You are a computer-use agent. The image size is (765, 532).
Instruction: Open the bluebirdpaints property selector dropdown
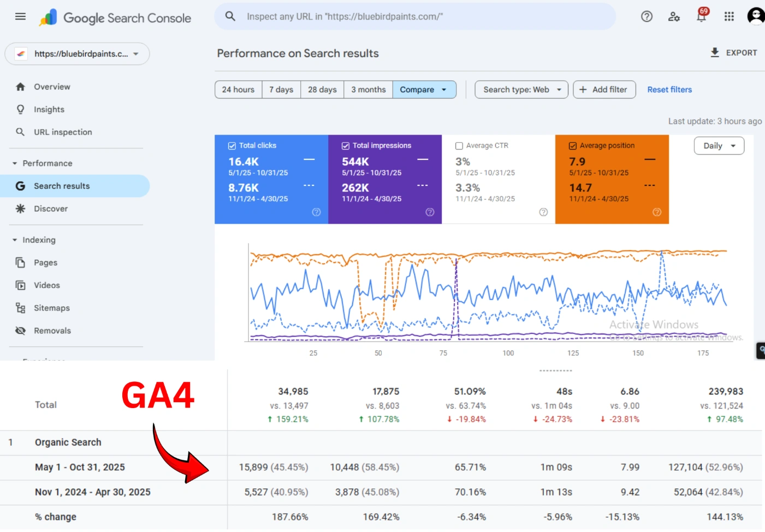pos(77,54)
